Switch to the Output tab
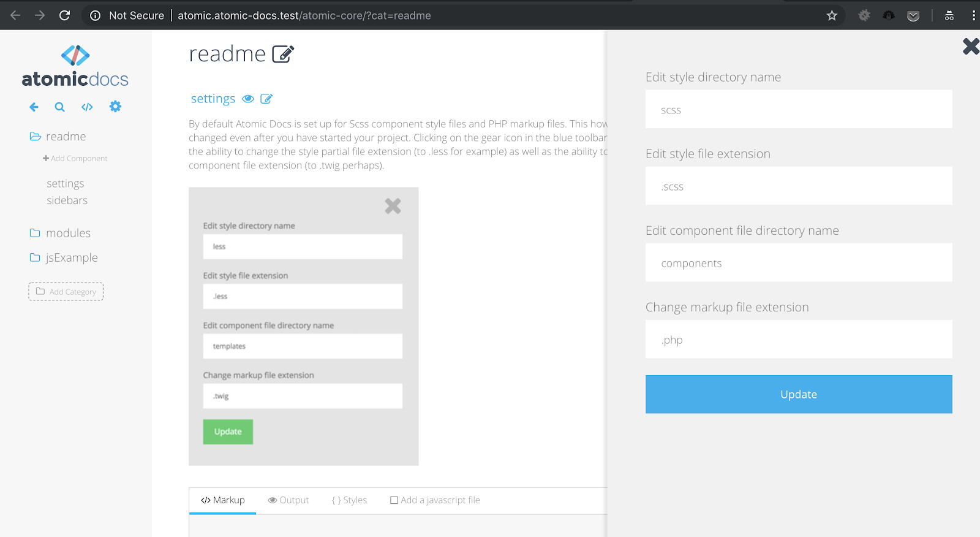The height and width of the screenshot is (537, 980). click(288, 501)
